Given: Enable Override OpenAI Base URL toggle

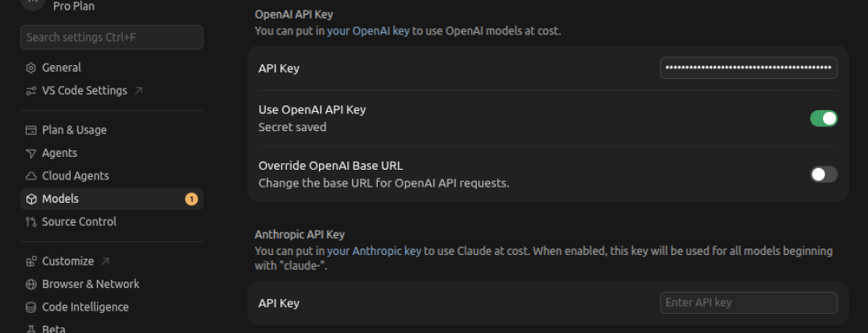Looking at the screenshot, I should [x=824, y=175].
